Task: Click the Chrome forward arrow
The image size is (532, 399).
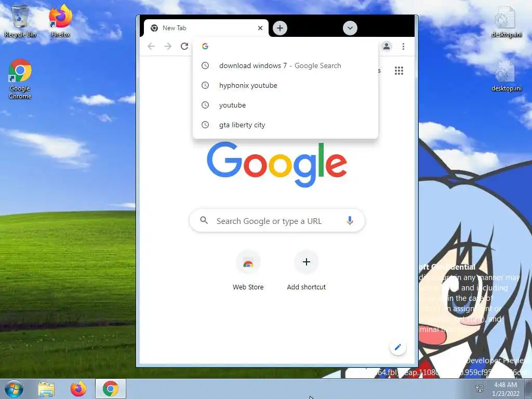Action: coord(168,46)
